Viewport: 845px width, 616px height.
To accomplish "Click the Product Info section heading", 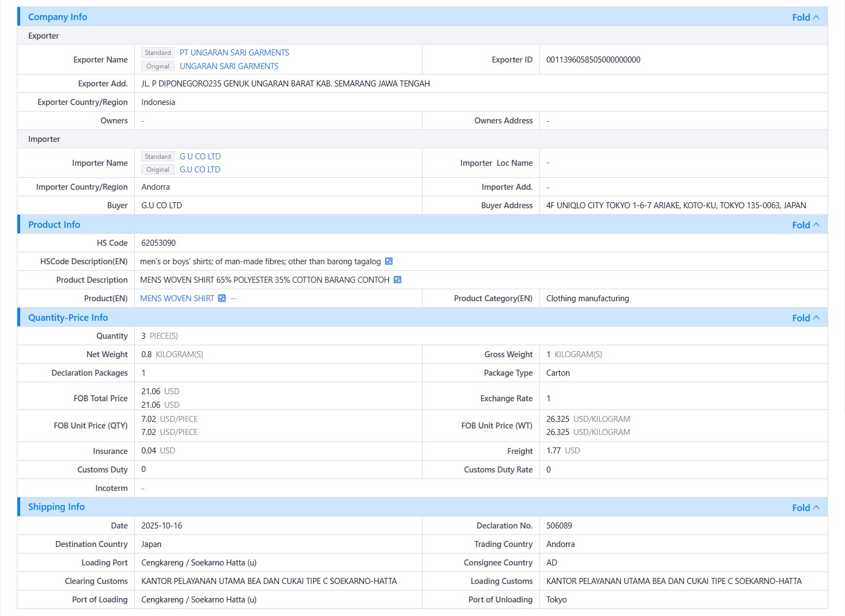I will [x=54, y=225].
